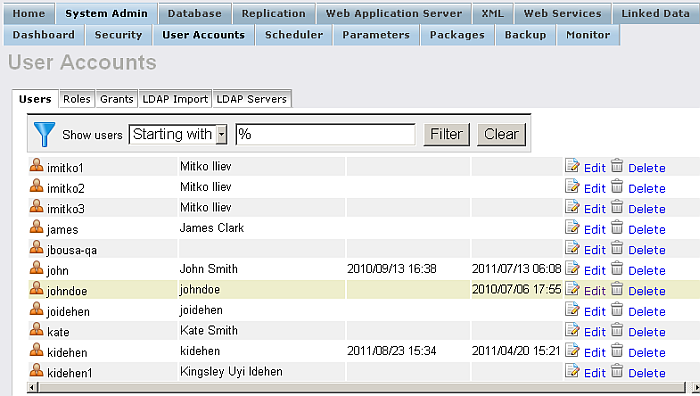The width and height of the screenshot is (700, 396).
Task: Click the horizontal scrollbar left arrow
Action: [x=31, y=387]
